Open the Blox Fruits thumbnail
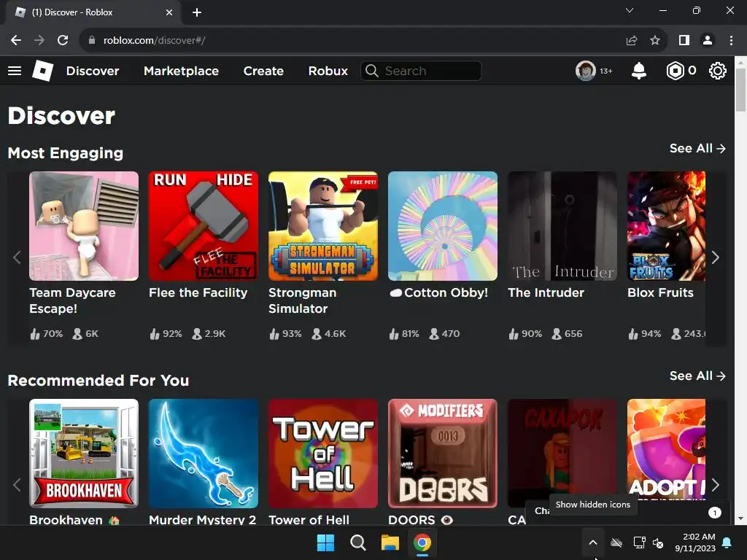Image resolution: width=747 pixels, height=560 pixels. [x=666, y=226]
